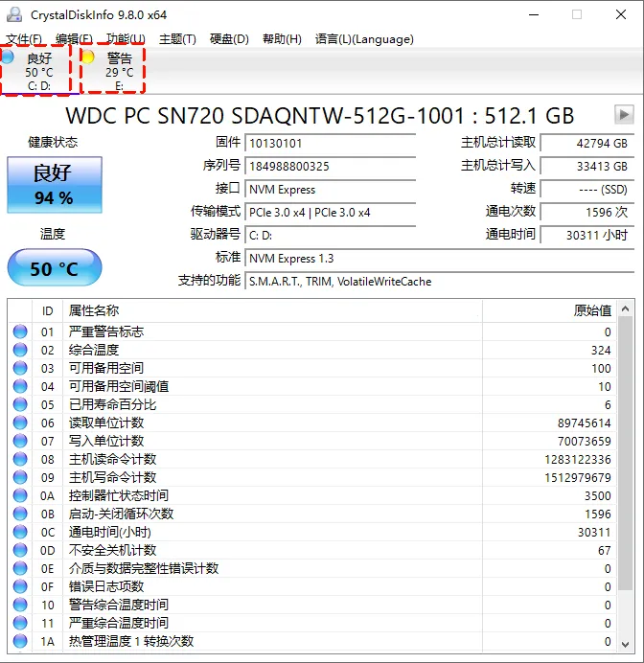Click status icon for 08 主机读命令计数 row
The image size is (644, 663).
tap(20, 459)
